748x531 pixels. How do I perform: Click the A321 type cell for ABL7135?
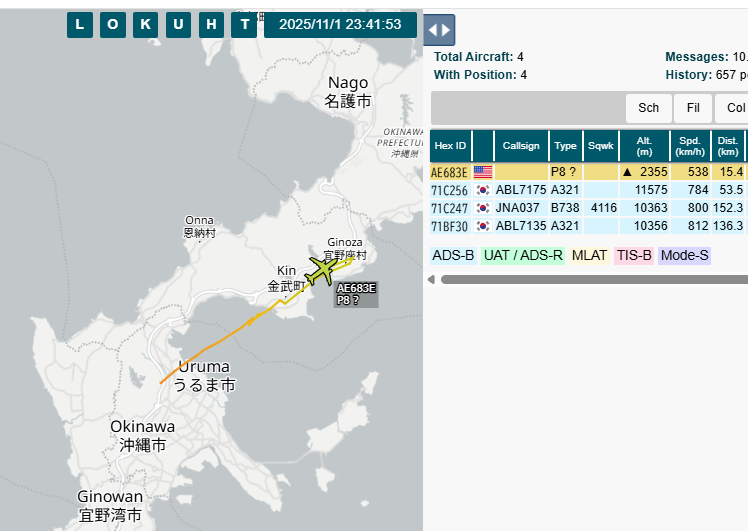pyautogui.click(x=565, y=226)
